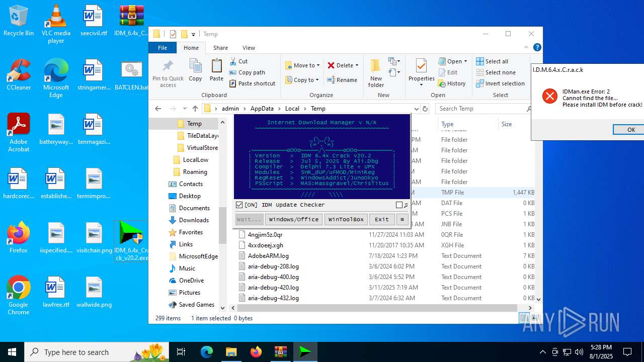The width and height of the screenshot is (644, 362).
Task: Click the Copy icon in ribbon
Action: 195,70
